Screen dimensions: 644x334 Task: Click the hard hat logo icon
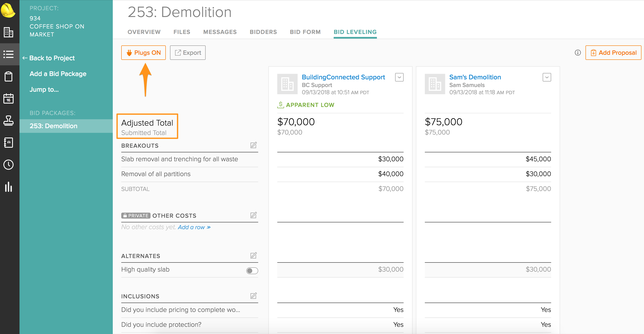coord(8,10)
